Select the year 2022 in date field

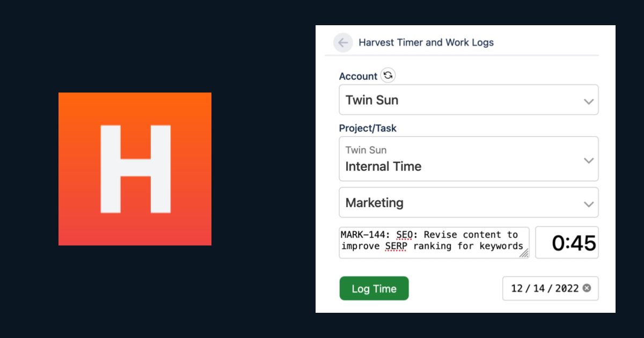pos(566,289)
